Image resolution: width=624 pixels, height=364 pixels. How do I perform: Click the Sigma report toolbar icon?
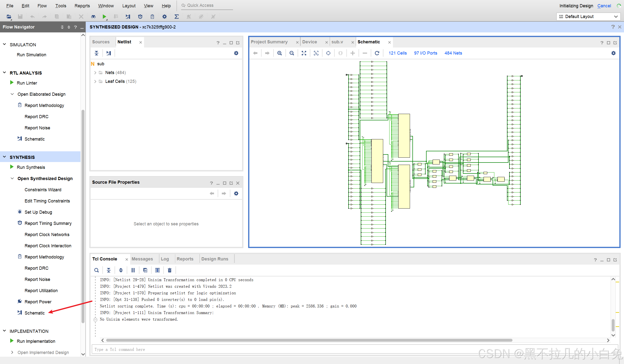(176, 17)
